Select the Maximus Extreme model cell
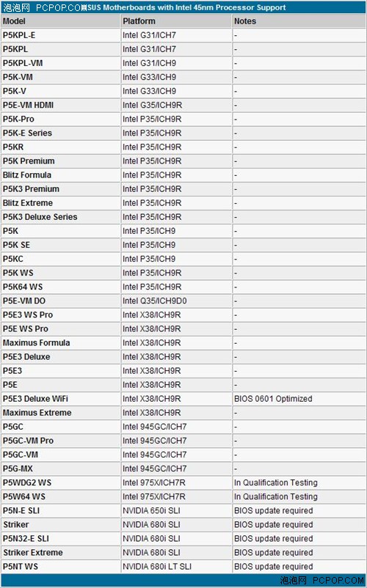Viewport: 367px width, 588px height. point(60,413)
